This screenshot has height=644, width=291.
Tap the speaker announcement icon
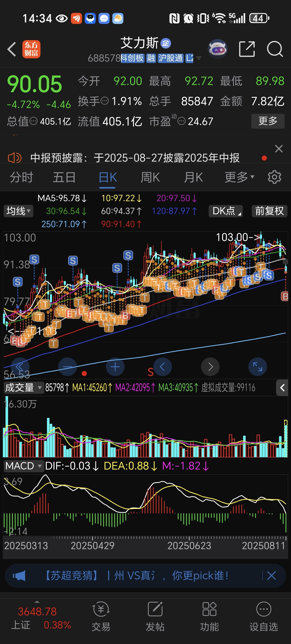15,158
